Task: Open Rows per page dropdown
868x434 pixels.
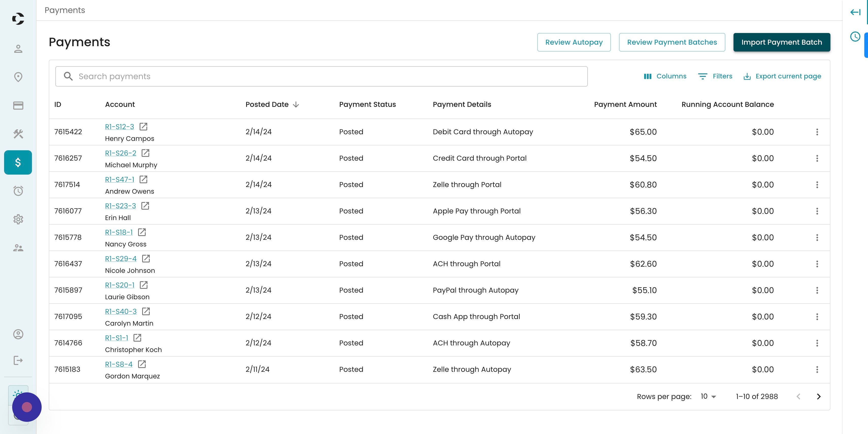Action: pyautogui.click(x=708, y=397)
